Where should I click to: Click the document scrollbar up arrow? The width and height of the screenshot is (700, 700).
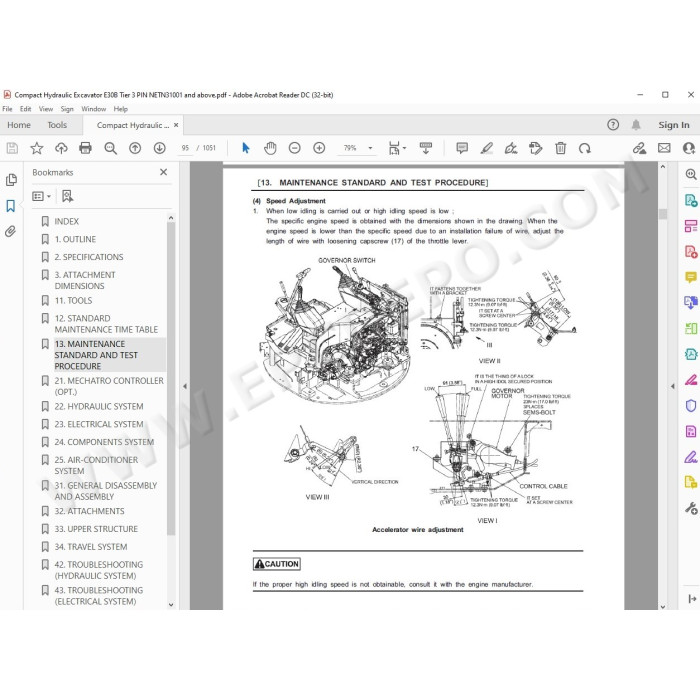click(x=663, y=167)
